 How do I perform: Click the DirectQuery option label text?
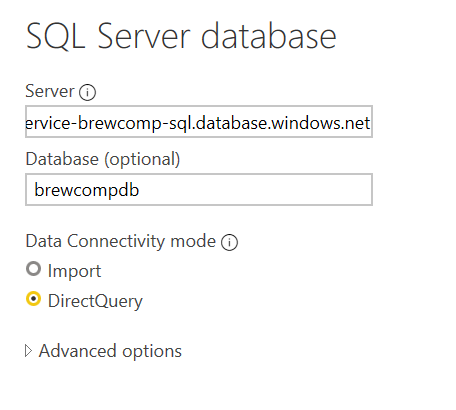pos(95,301)
